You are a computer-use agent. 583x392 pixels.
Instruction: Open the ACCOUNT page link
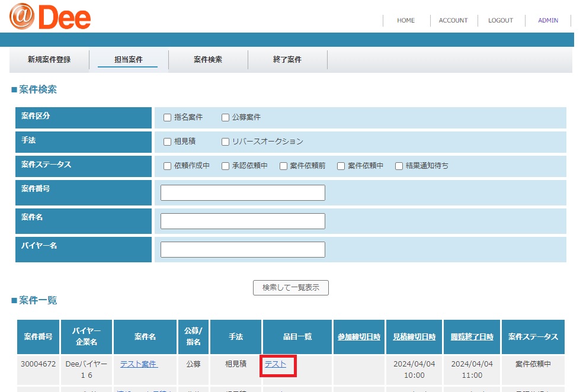coord(453,21)
